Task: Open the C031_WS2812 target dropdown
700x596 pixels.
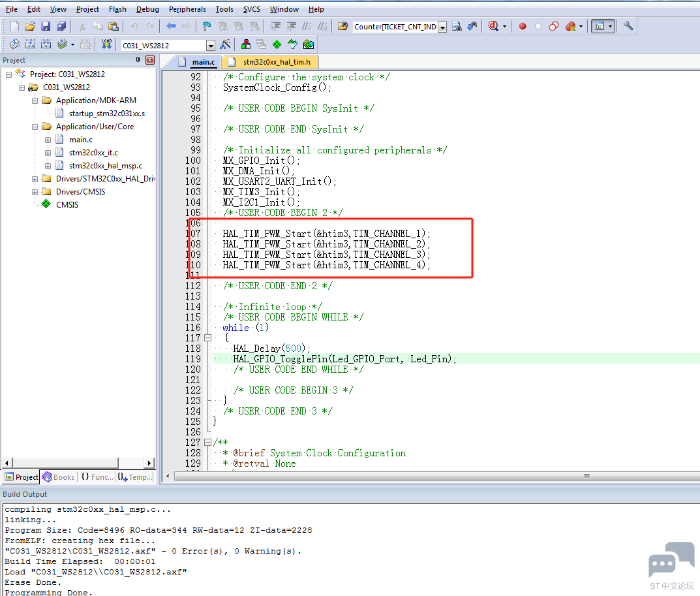Action: tap(211, 45)
